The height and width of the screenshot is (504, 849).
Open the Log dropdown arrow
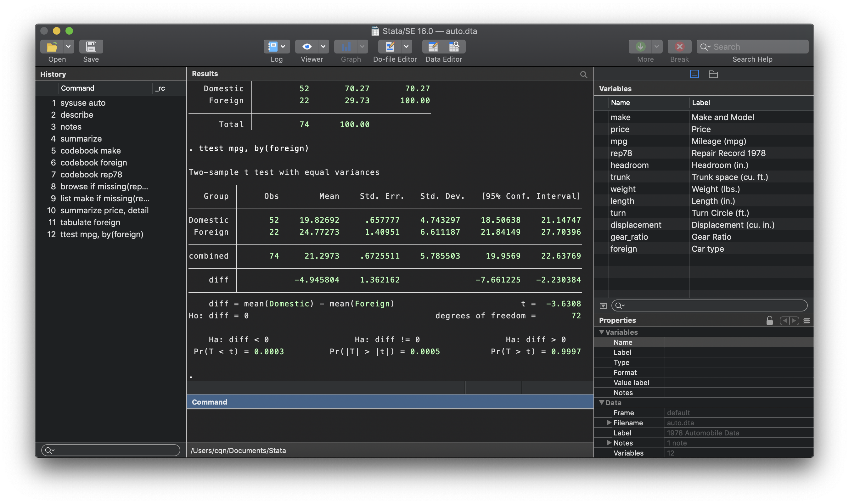[x=283, y=47]
